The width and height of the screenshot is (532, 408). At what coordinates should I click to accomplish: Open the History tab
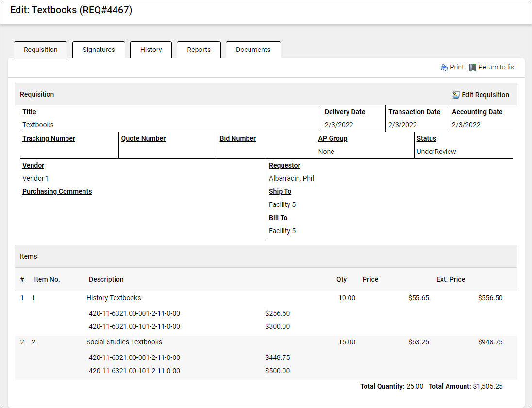coord(151,50)
